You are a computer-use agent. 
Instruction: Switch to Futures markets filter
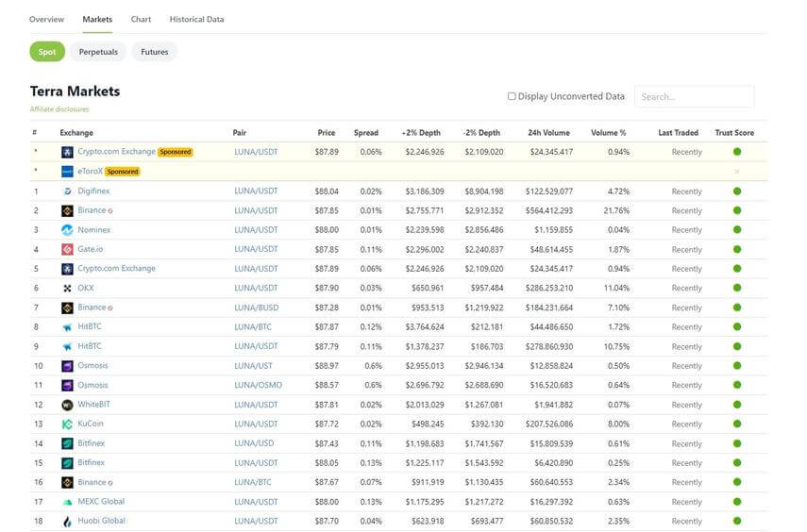click(155, 52)
